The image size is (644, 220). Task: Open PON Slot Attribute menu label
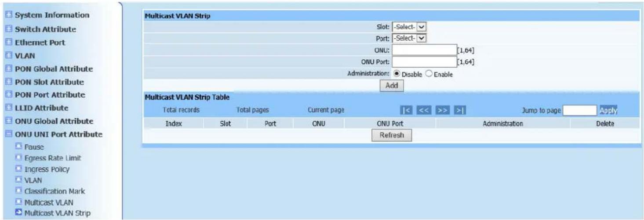point(50,82)
